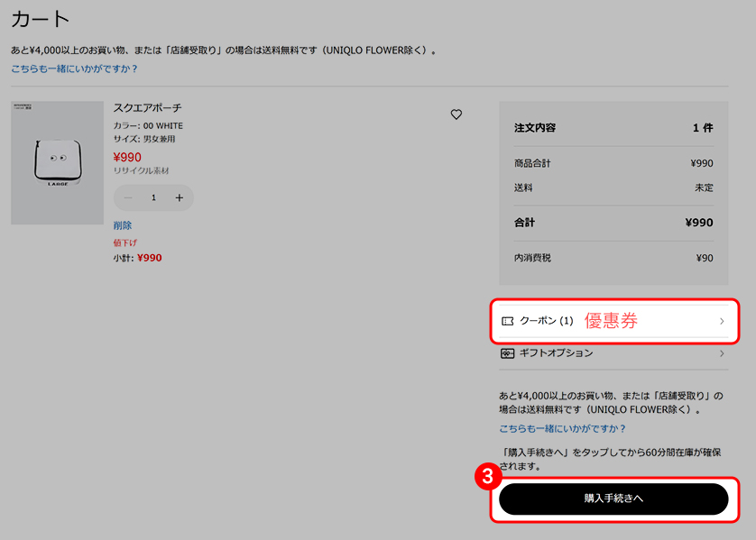
Task: Open こちらも一緒にいかがですか？ link below gift options
Action: 562,429
